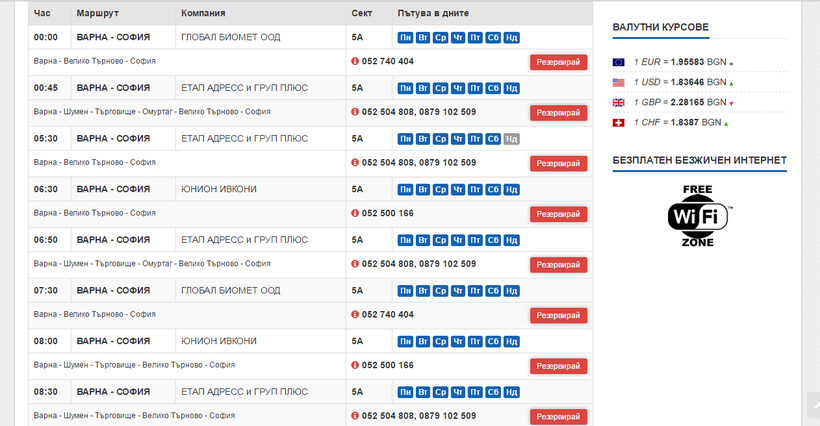Screen dimensions: 820x426
Task: Toggle the Пн day badge in the 00:00 row
Action: [x=405, y=38]
